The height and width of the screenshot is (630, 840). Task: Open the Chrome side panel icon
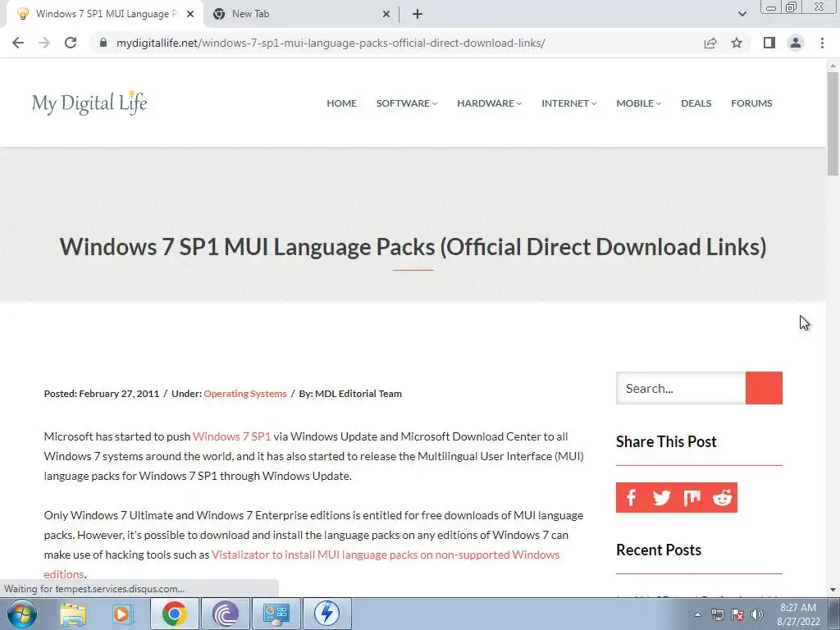(x=769, y=43)
